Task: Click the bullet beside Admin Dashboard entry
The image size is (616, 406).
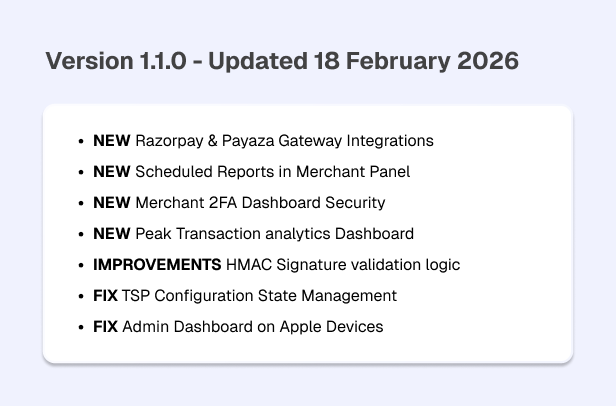Action: (x=81, y=327)
